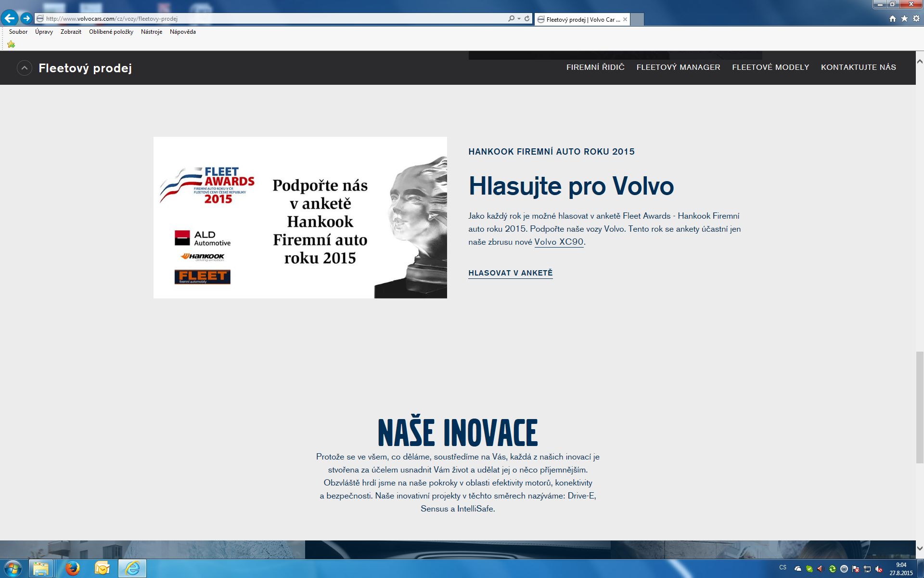This screenshot has height=578, width=924.
Task: Go to FIREMNÍ ŘIDIČ section
Action: 595,67
